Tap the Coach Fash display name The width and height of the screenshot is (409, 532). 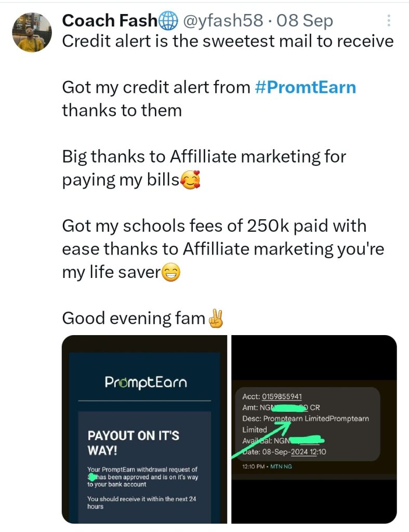tap(110, 21)
